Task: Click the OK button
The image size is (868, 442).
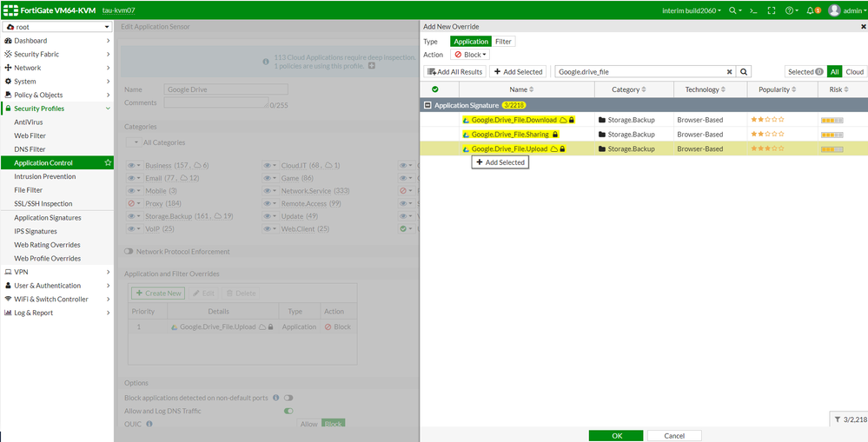Action: [616, 436]
